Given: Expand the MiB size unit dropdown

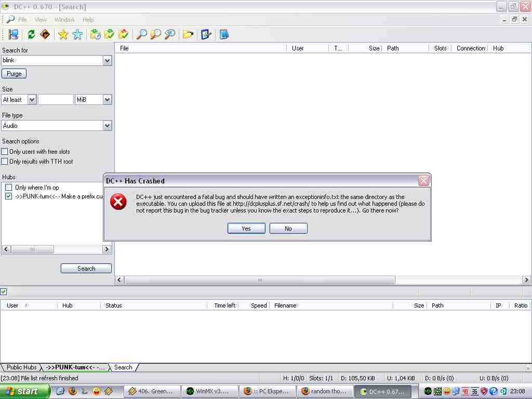Looking at the screenshot, I should pyautogui.click(x=107, y=100).
